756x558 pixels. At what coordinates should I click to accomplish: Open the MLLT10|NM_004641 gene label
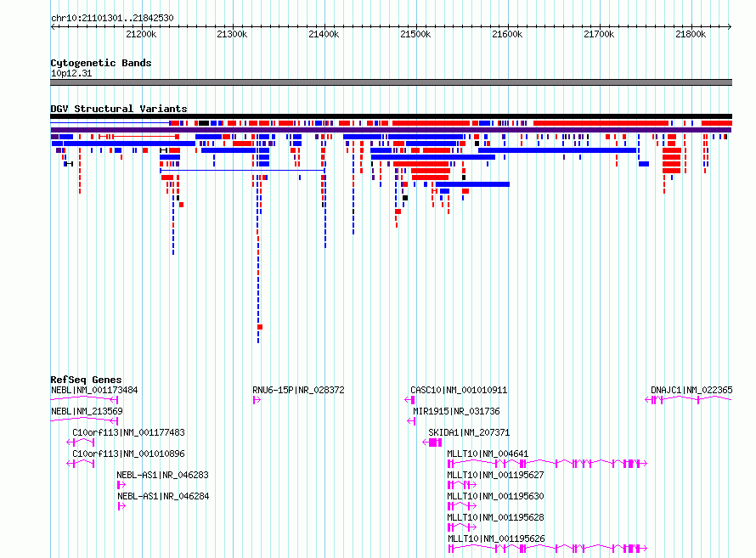(x=488, y=454)
